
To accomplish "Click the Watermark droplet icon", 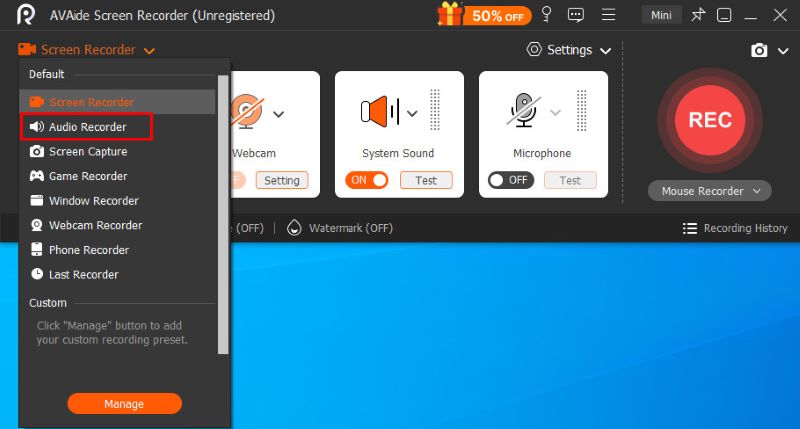I will [x=294, y=228].
